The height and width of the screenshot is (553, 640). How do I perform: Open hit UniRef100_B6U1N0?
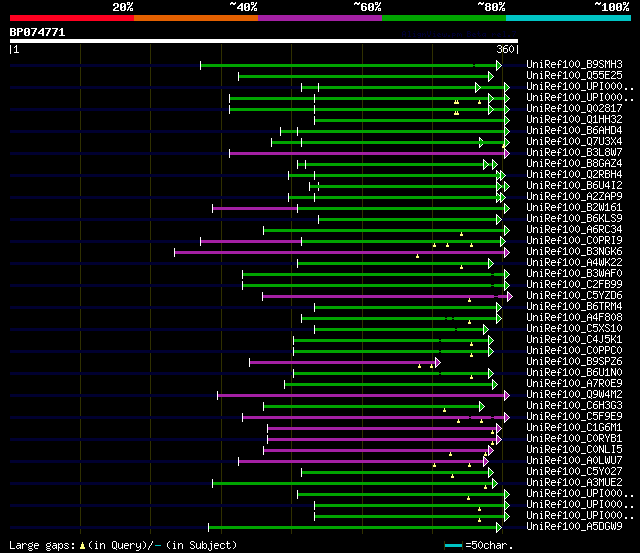pos(574,373)
